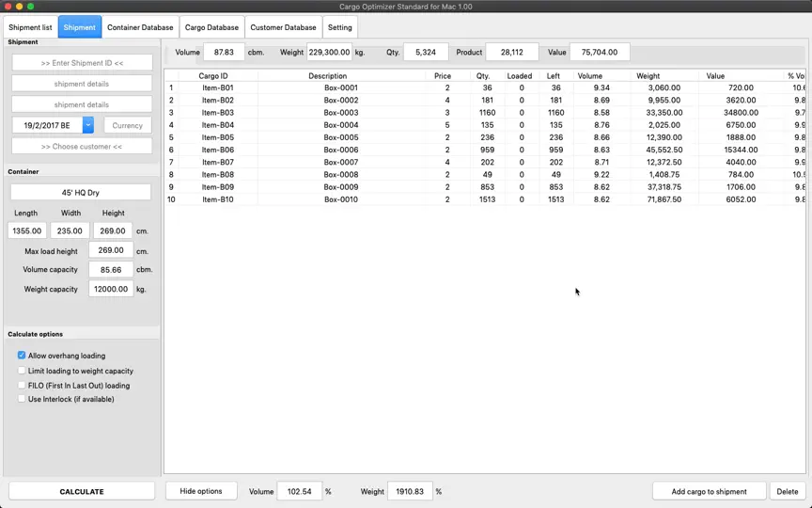Focus the Enter Shipment ID field
Viewport: 812px width, 508px height.
82,63
